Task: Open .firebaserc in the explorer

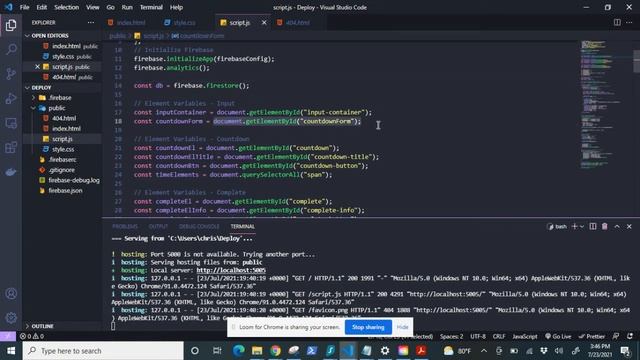Action: point(61,160)
